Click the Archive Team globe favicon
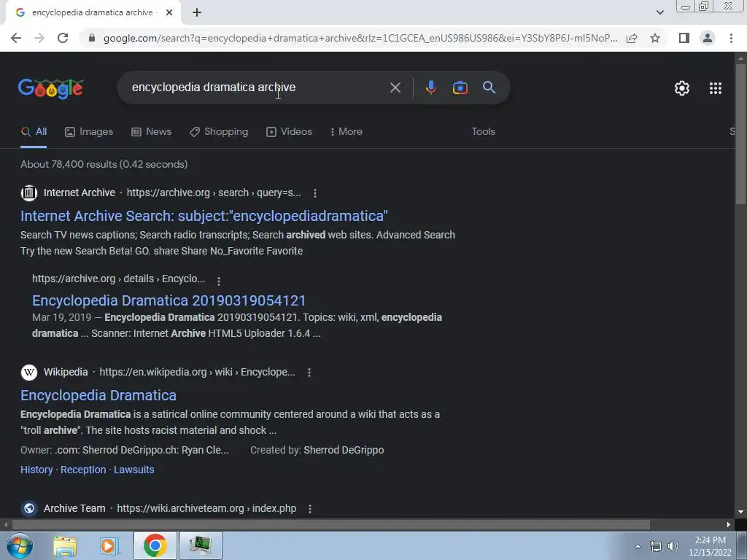The height and width of the screenshot is (560, 747). coord(29,508)
